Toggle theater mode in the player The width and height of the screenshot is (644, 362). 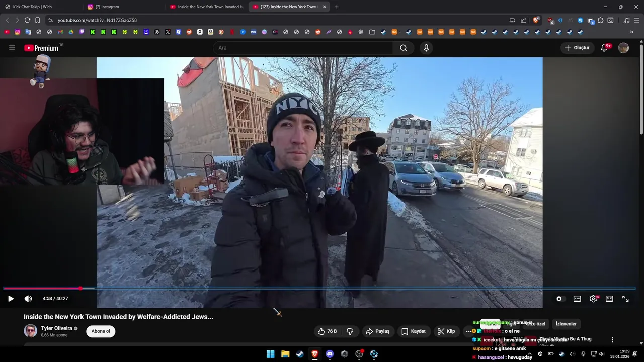[x=609, y=299]
